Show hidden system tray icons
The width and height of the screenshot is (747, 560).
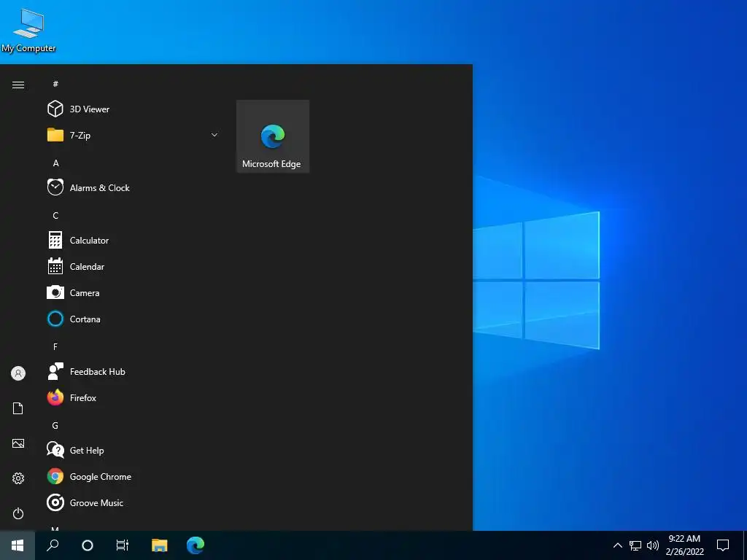click(x=617, y=545)
